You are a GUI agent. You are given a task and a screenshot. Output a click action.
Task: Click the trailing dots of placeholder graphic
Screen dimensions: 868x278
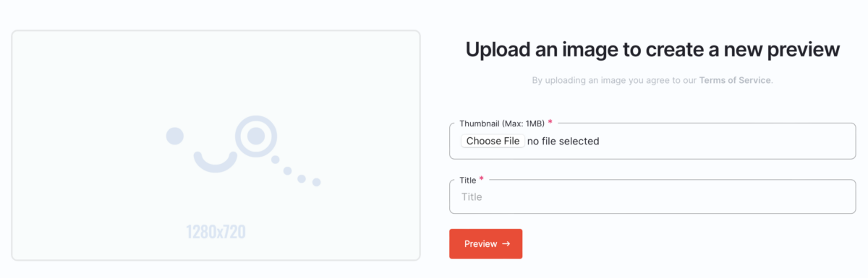[x=295, y=171]
